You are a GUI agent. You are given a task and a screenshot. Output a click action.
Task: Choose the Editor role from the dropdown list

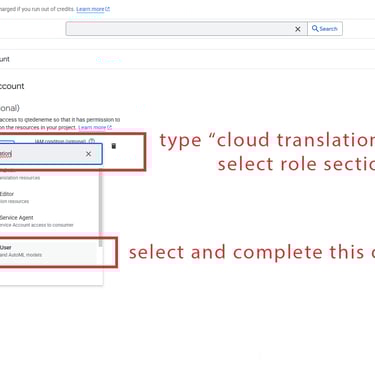click(x=49, y=197)
